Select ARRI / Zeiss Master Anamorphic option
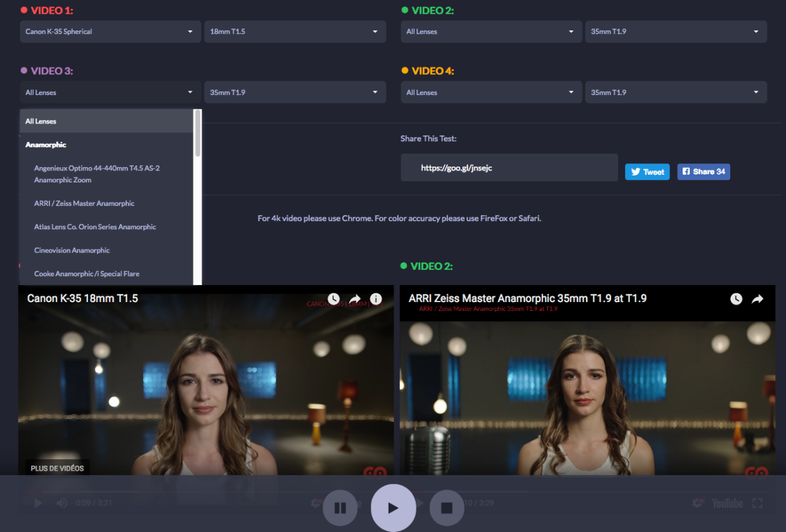Viewport: 786px width, 532px height. click(106, 203)
